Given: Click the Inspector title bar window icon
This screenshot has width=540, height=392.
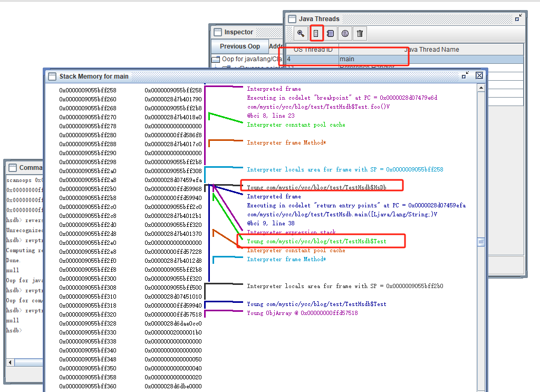Looking at the screenshot, I should pos(218,32).
